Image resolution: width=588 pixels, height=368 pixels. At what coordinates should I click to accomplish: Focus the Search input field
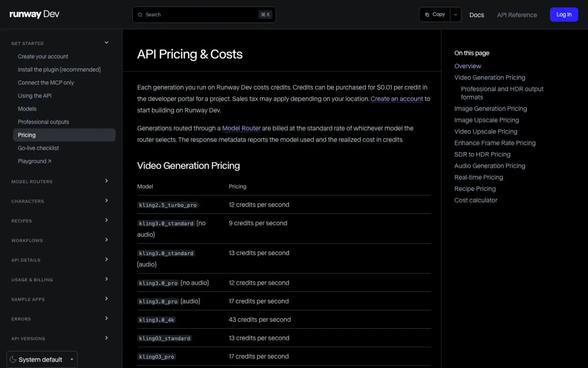(x=204, y=15)
